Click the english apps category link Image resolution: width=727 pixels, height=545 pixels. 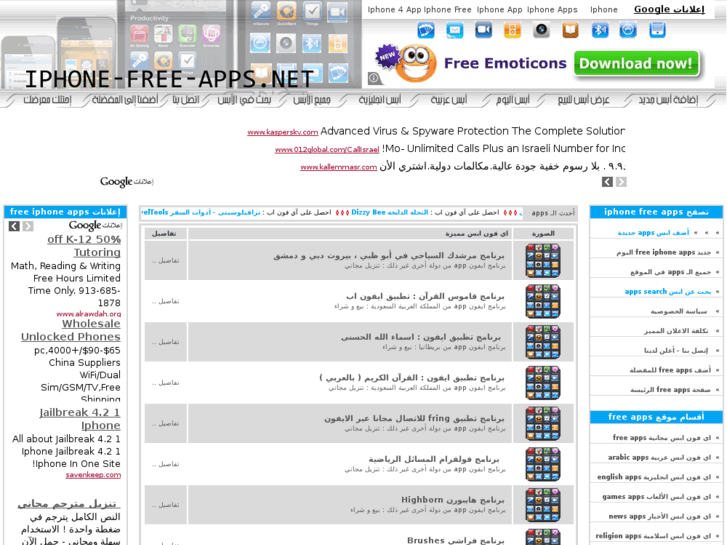654,477
